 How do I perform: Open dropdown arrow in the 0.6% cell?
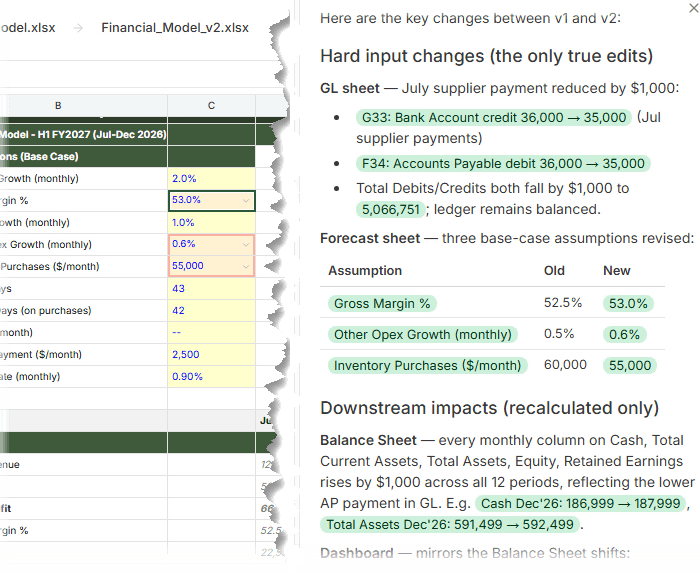pos(246,245)
